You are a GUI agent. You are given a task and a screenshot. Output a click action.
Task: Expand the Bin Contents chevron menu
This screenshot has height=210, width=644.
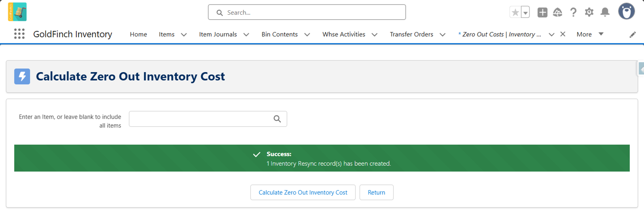click(307, 34)
